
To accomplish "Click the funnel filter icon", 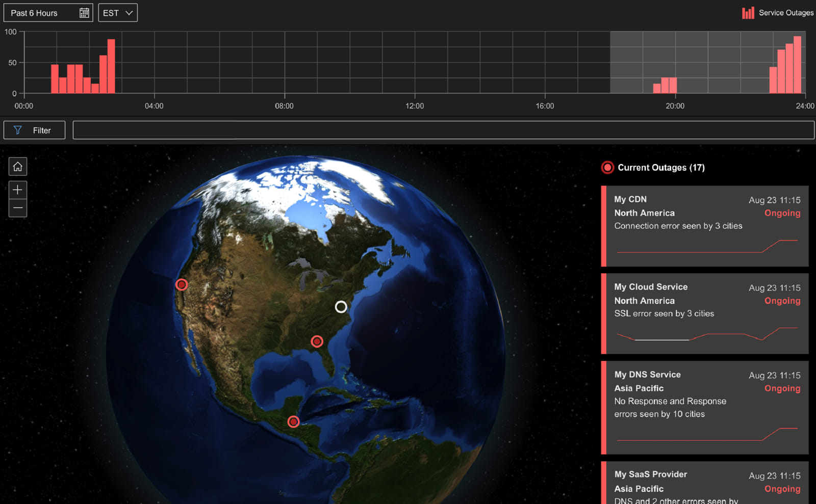I will [x=18, y=130].
